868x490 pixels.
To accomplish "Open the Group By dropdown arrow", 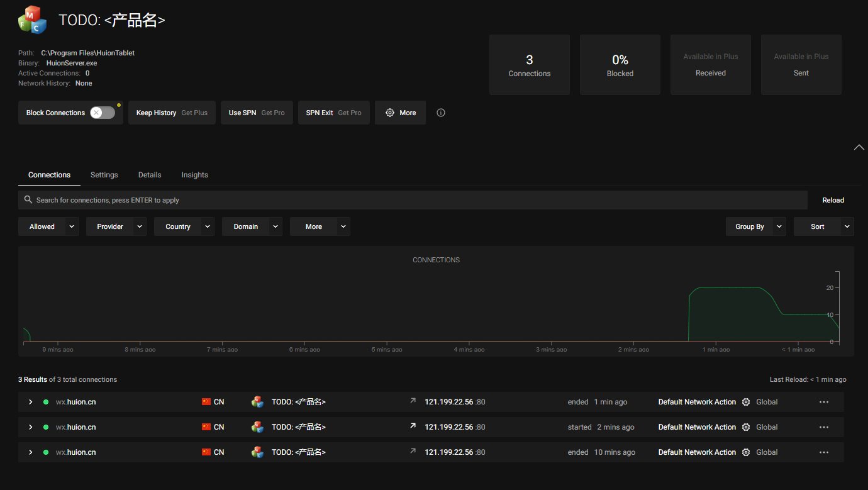I will pos(779,226).
